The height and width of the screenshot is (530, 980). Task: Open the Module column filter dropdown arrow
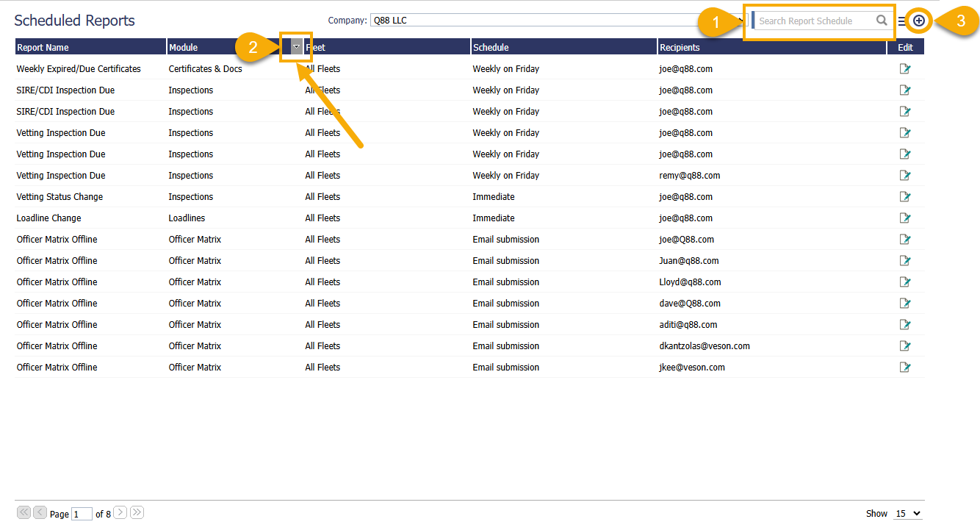click(x=296, y=47)
